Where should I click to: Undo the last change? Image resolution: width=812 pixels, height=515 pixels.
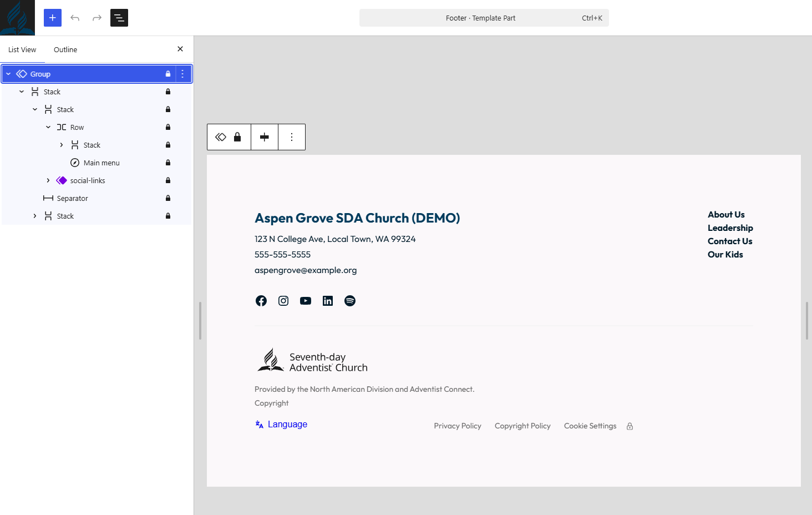(75, 18)
